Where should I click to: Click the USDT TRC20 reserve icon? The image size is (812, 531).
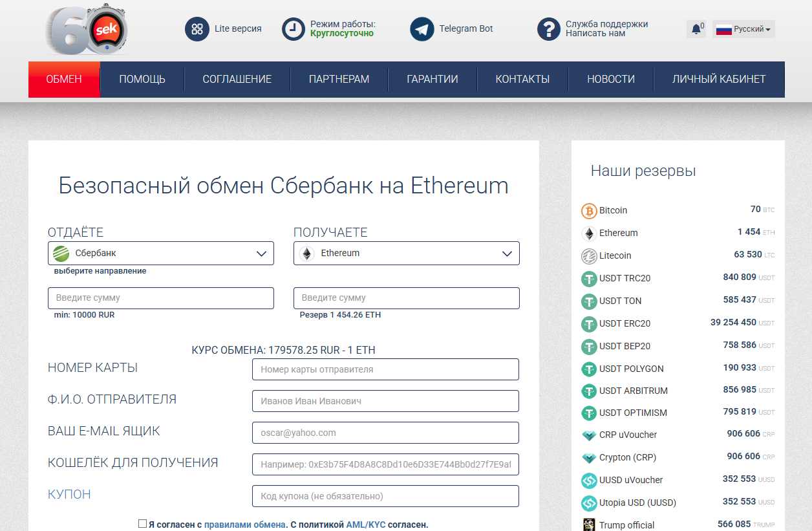point(589,278)
